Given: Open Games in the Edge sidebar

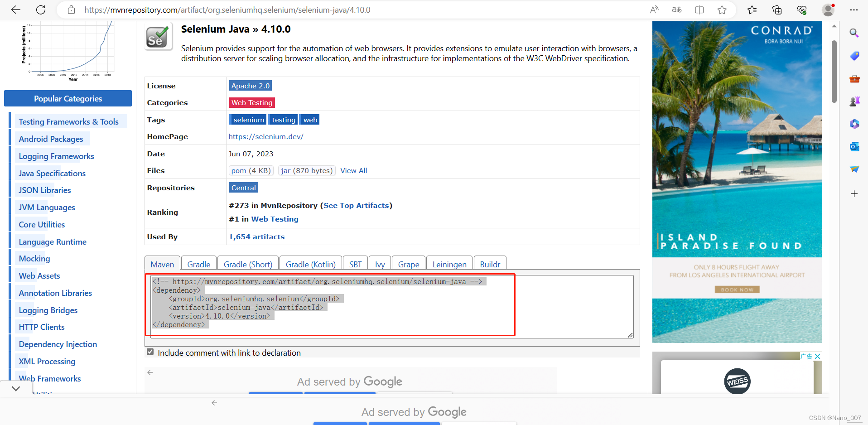Looking at the screenshot, I should [854, 101].
